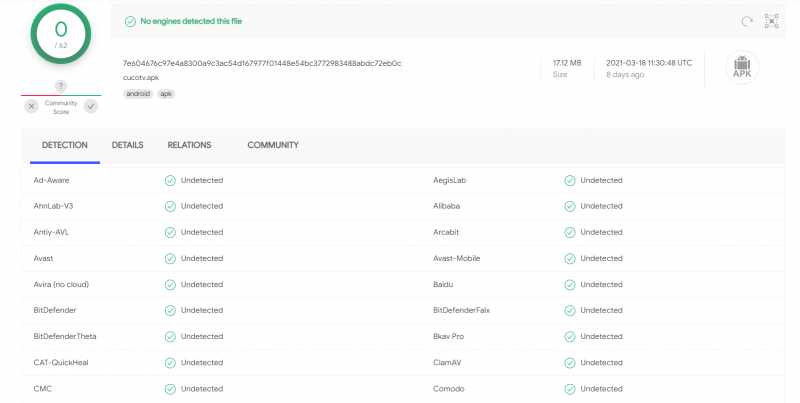Click 'Undetected' result in Baidu row
The image size is (800, 403).
tap(602, 284)
